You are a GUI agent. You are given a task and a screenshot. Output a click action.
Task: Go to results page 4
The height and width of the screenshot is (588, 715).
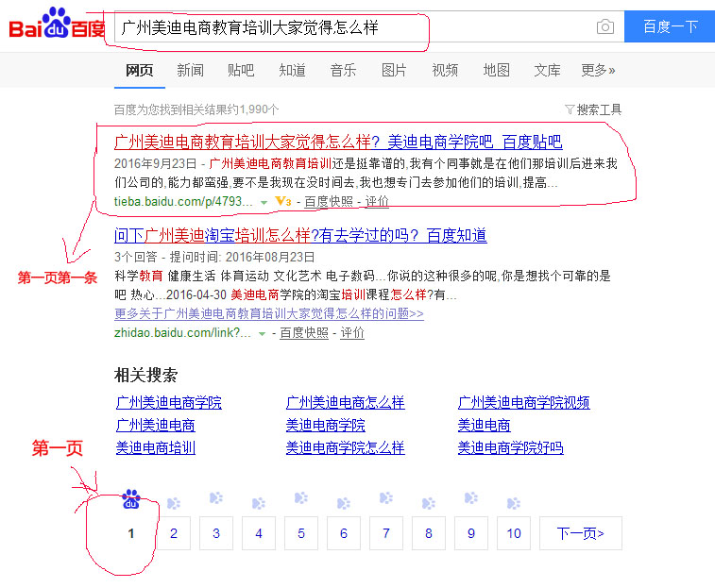tap(259, 533)
